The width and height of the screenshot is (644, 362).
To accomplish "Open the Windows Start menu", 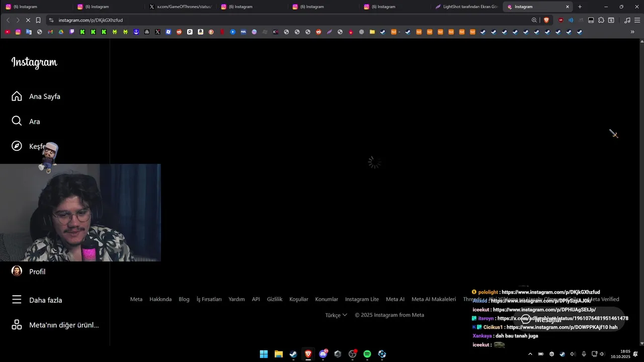I will (264, 354).
